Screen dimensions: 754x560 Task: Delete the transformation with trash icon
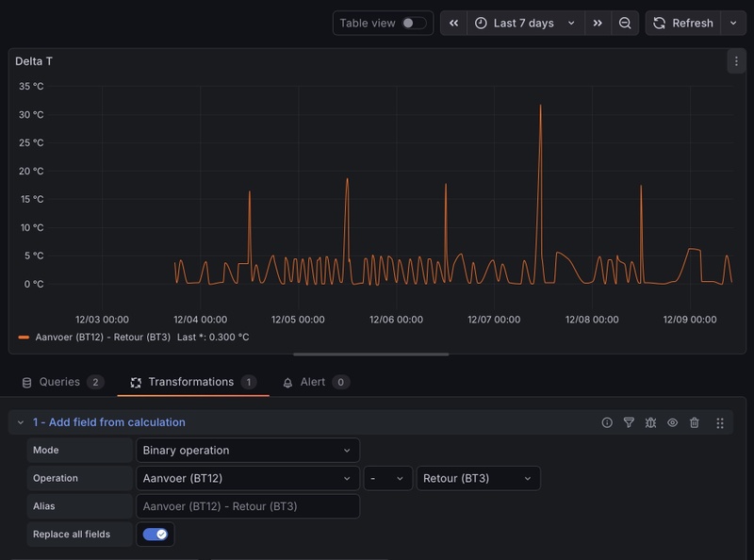point(695,423)
